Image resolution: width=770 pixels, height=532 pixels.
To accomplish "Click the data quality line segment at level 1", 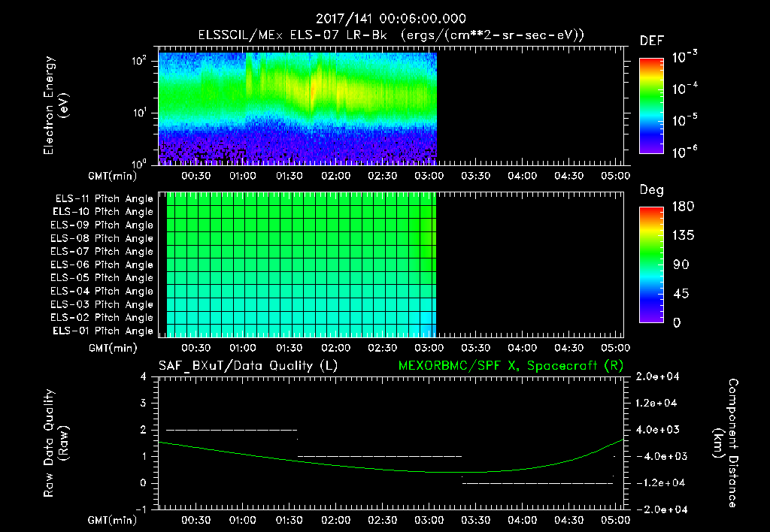I will click(x=380, y=456).
